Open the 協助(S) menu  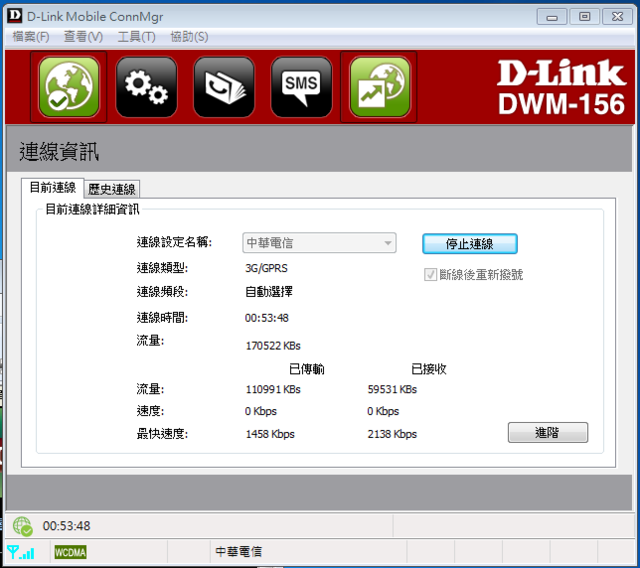coord(189,37)
